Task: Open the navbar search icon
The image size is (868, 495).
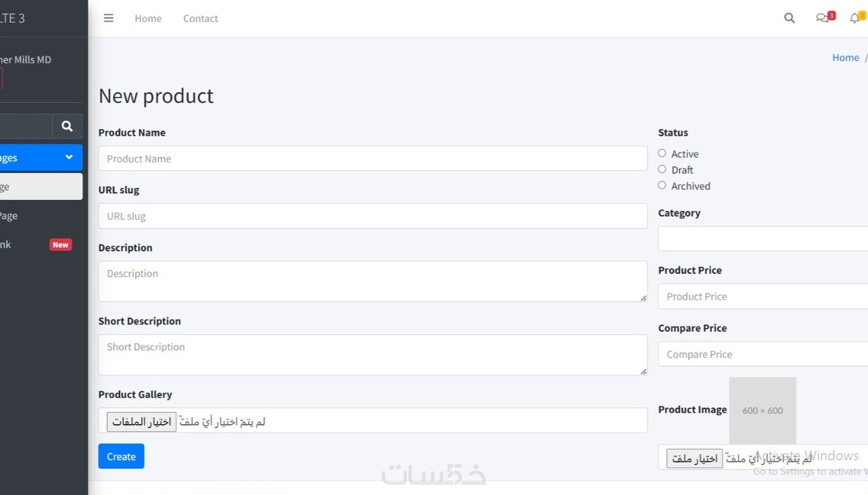Action: (x=789, y=18)
